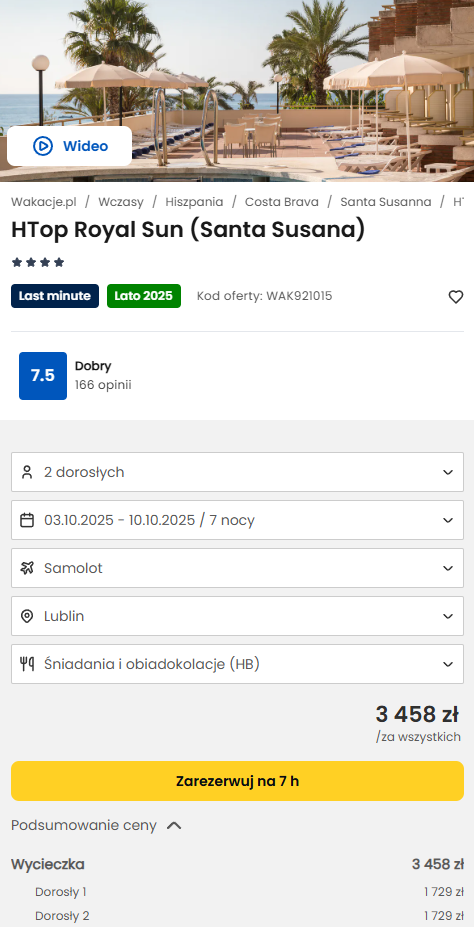
Task: Open the Lublin departure dropdown
Action: coord(237,616)
